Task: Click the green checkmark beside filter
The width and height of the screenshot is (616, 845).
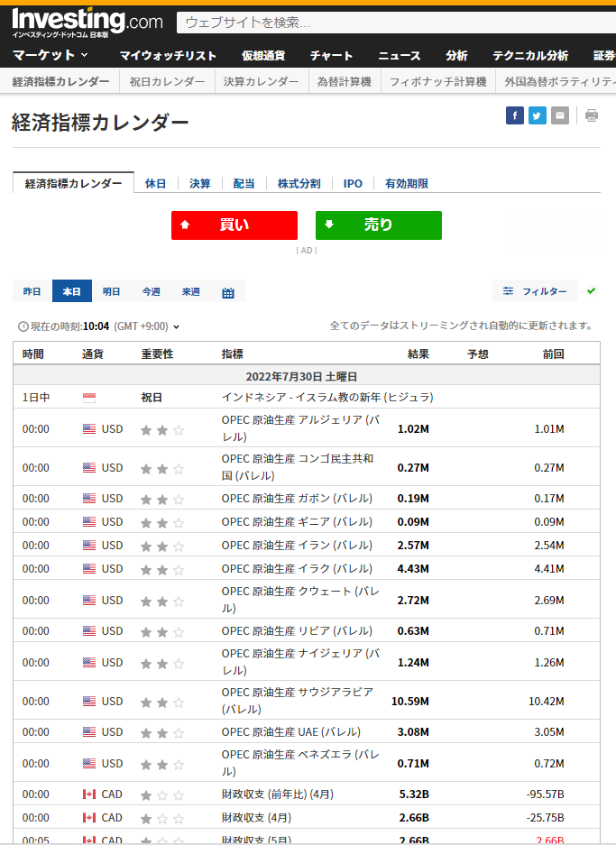Action: (x=592, y=291)
